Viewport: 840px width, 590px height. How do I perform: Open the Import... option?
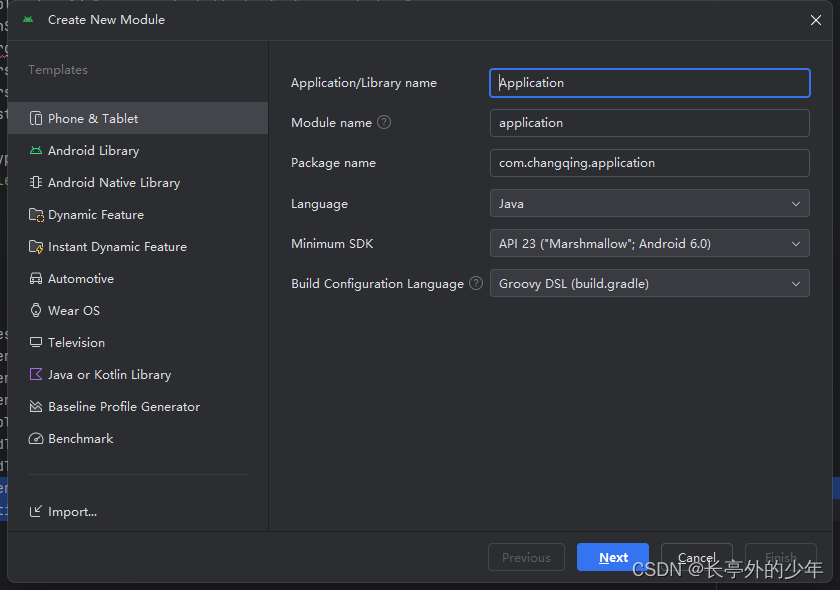coord(72,512)
